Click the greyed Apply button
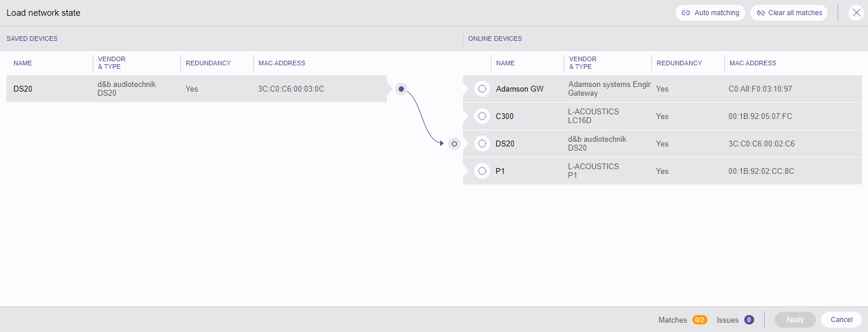Screen dimensions: 868x332 (x=795, y=320)
